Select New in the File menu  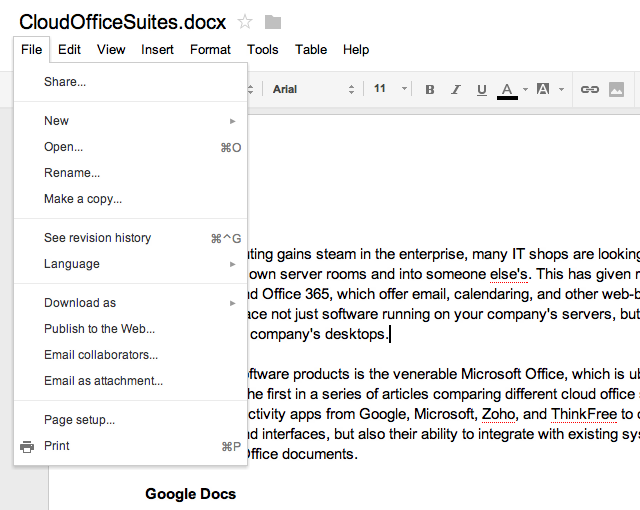131,121
